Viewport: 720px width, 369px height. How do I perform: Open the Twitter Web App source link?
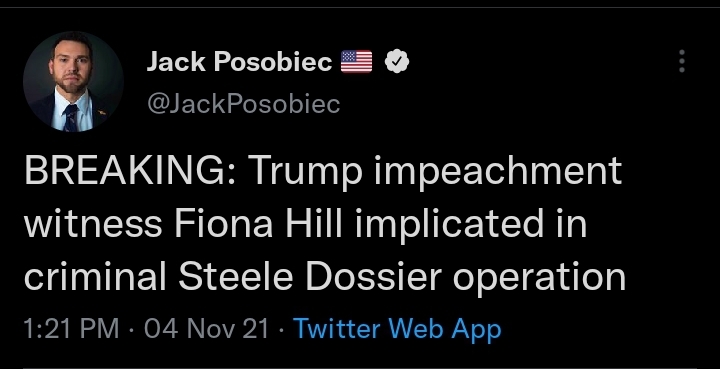397,329
